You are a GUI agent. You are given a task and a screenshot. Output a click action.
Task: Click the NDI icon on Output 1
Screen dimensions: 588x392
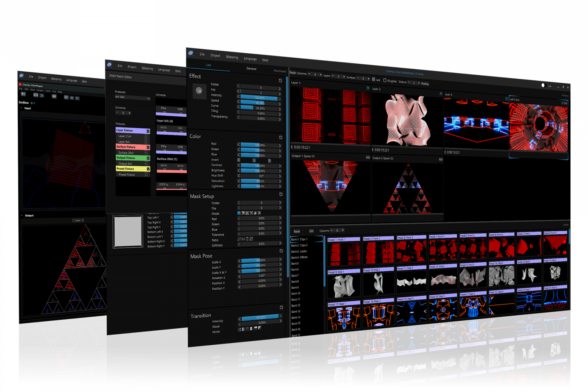367,157
